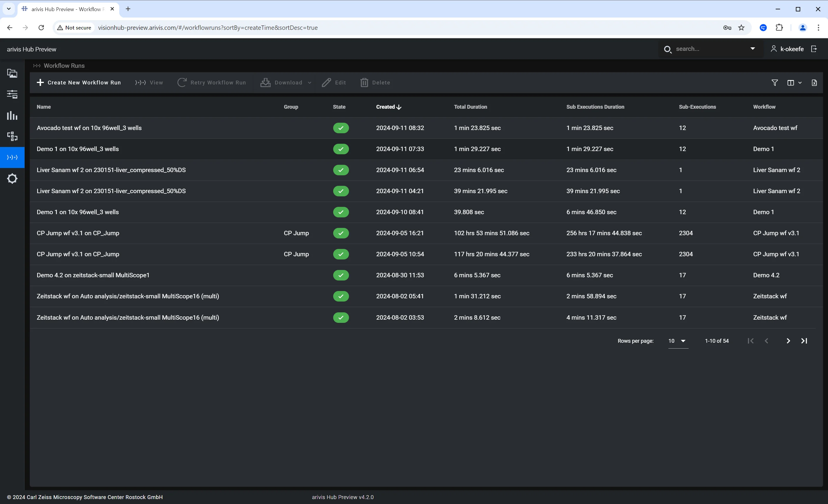Screen dimensions: 828x504
Task: Click the search magnifier icon
Action: pos(668,49)
